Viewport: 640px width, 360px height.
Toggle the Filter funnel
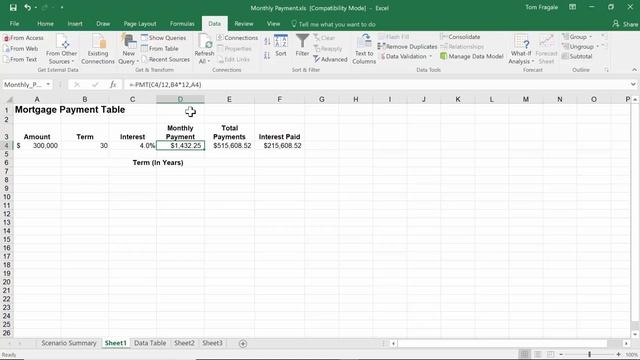302,45
